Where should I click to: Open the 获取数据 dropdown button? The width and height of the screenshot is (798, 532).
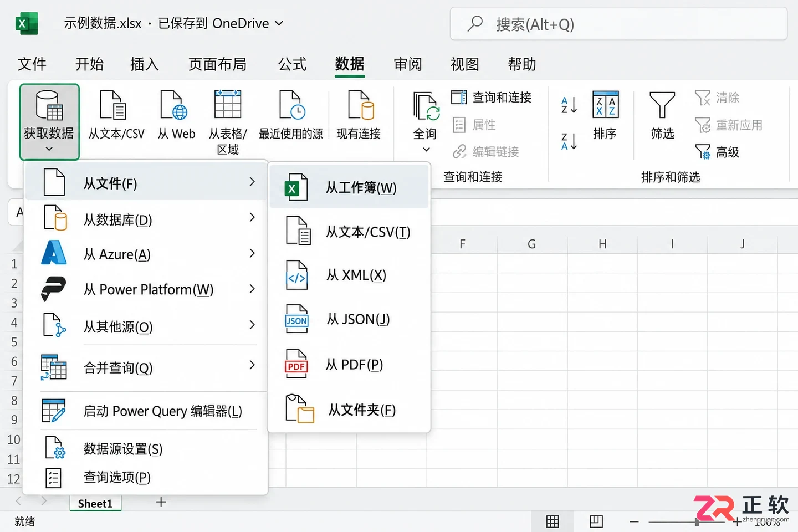(x=49, y=122)
